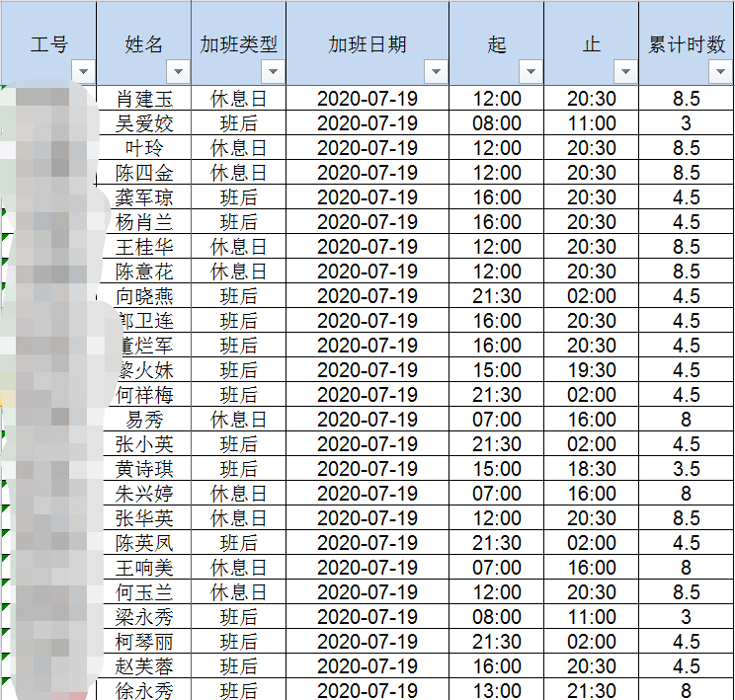Select the 累计时数 header cell
This screenshot has width=735, height=700.
pos(687,43)
